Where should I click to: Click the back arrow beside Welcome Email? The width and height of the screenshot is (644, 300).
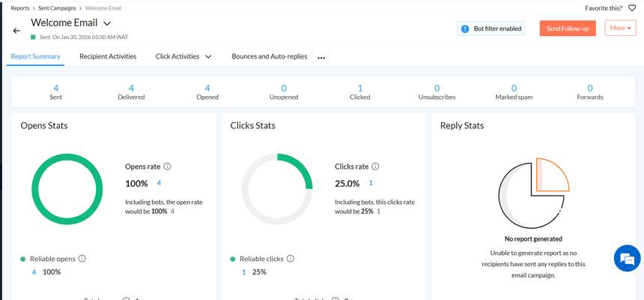[16, 31]
